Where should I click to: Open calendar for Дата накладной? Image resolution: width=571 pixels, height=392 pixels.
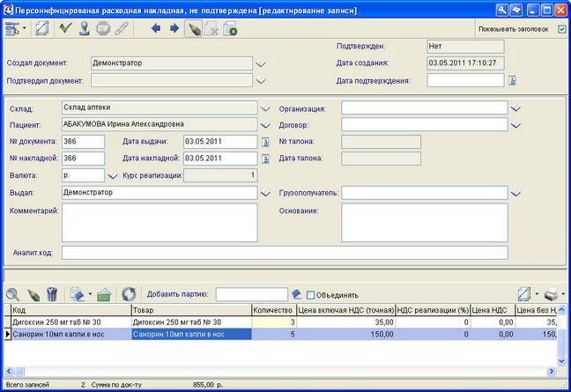(x=265, y=159)
